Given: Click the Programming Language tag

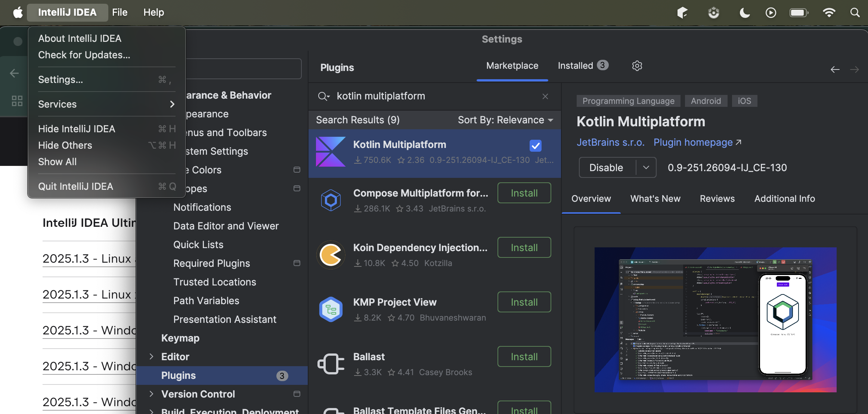Looking at the screenshot, I should coord(629,101).
